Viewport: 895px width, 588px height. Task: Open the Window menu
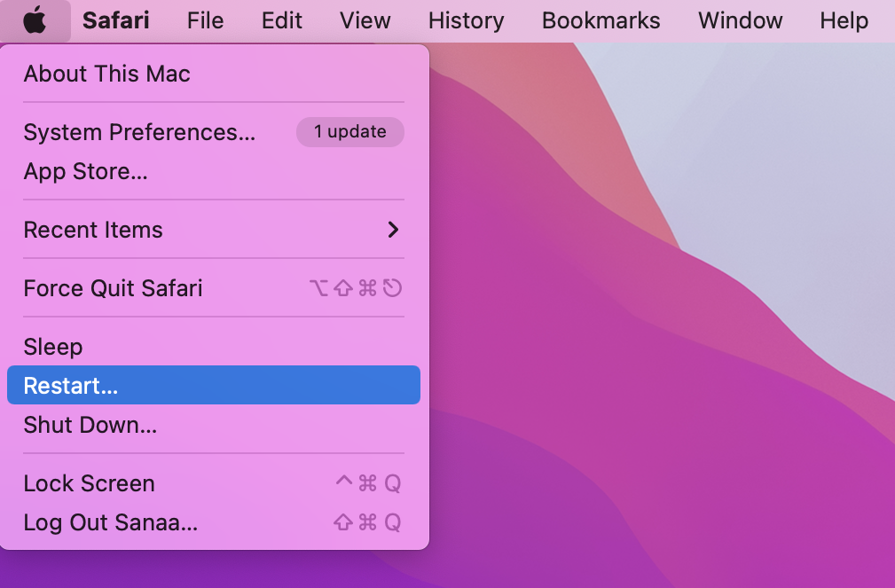point(740,20)
